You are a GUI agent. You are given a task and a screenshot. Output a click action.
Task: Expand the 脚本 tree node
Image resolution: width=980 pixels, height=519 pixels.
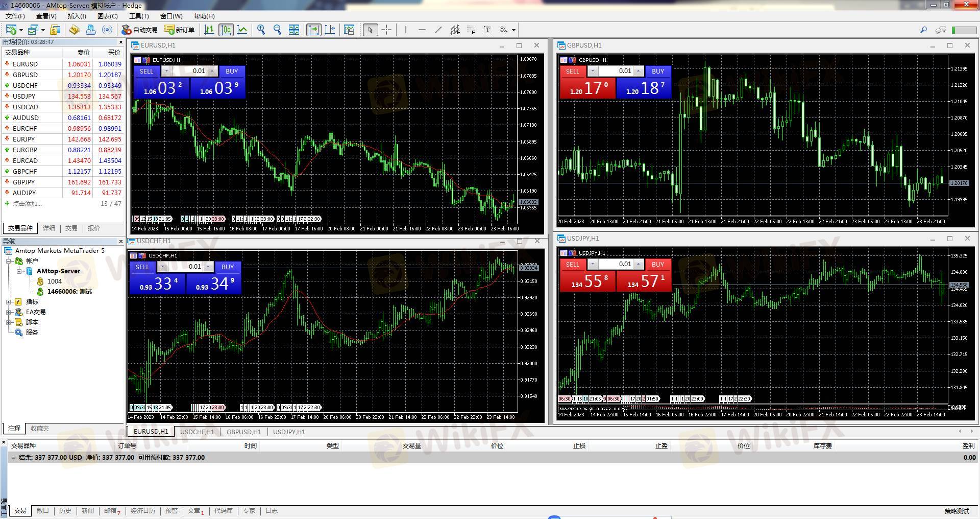point(9,322)
